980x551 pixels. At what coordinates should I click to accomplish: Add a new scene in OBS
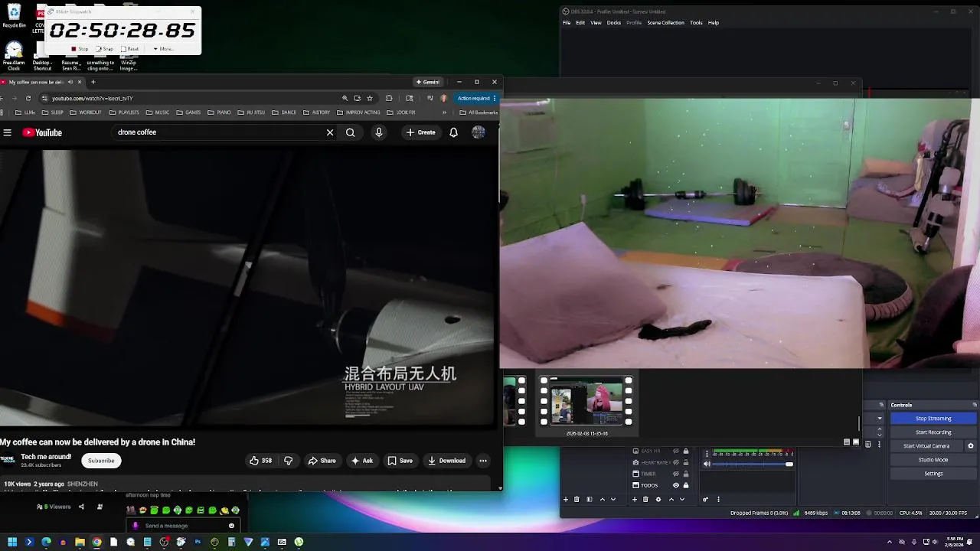pos(566,500)
